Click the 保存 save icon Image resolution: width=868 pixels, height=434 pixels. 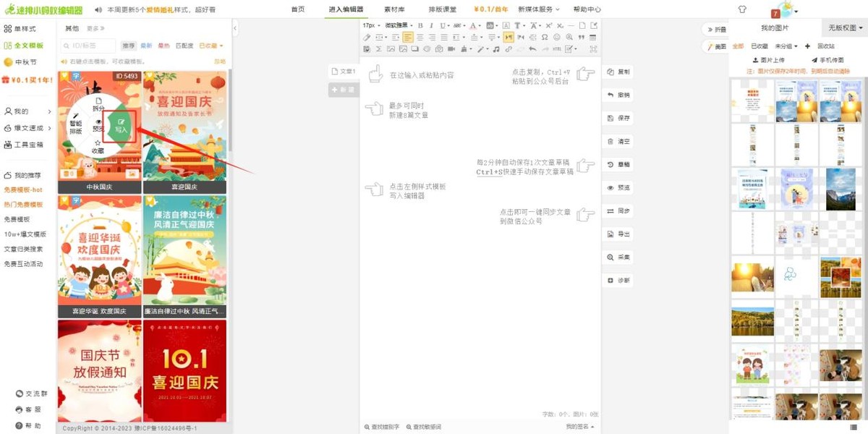tap(617, 117)
